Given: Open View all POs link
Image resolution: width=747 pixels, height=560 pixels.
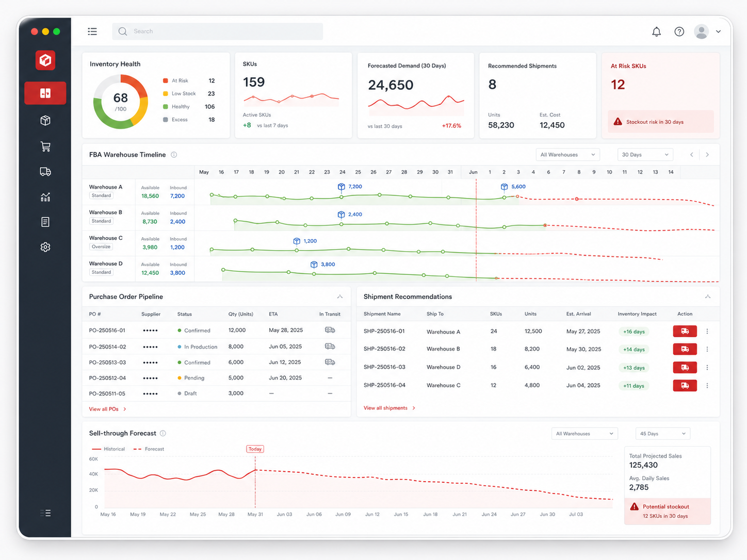Looking at the screenshot, I should click(107, 409).
